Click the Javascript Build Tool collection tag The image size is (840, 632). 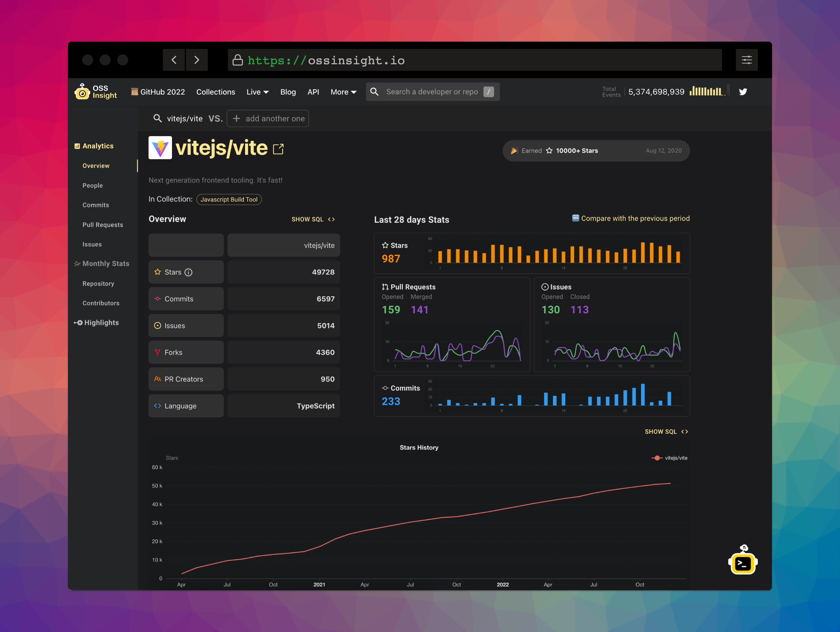point(229,199)
